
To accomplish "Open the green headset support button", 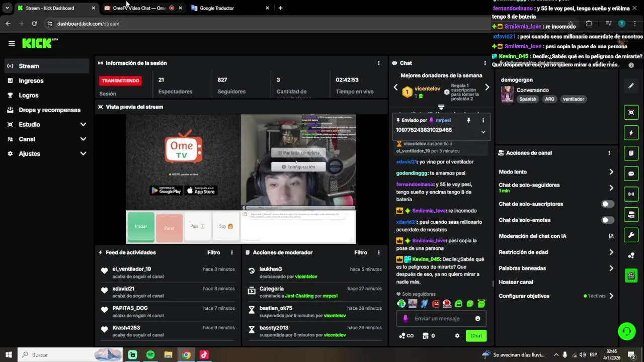I will (626, 331).
